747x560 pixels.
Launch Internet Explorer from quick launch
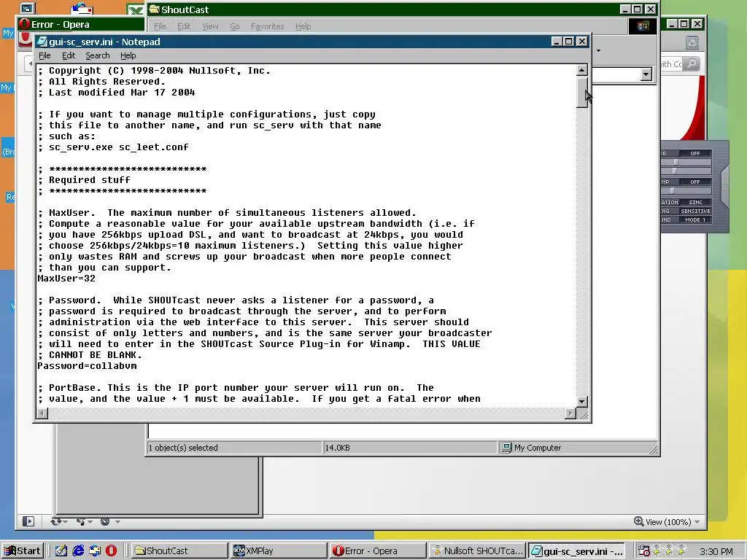[x=78, y=551]
